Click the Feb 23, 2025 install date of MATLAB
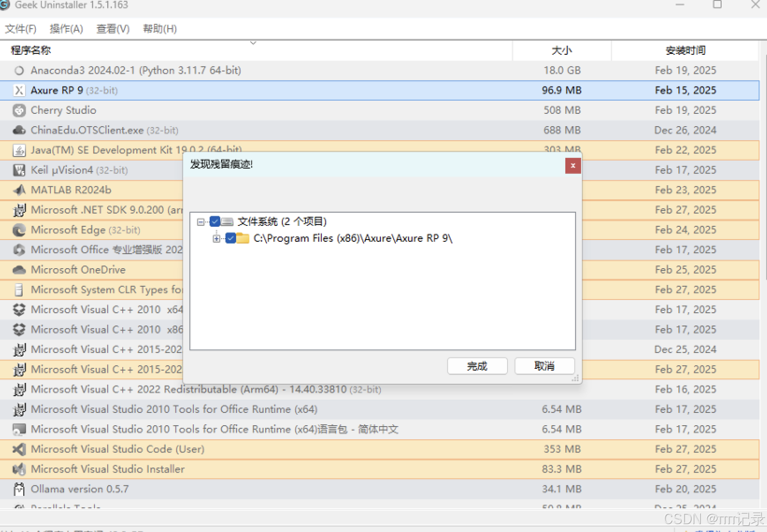The width and height of the screenshot is (767, 532). coord(685,190)
